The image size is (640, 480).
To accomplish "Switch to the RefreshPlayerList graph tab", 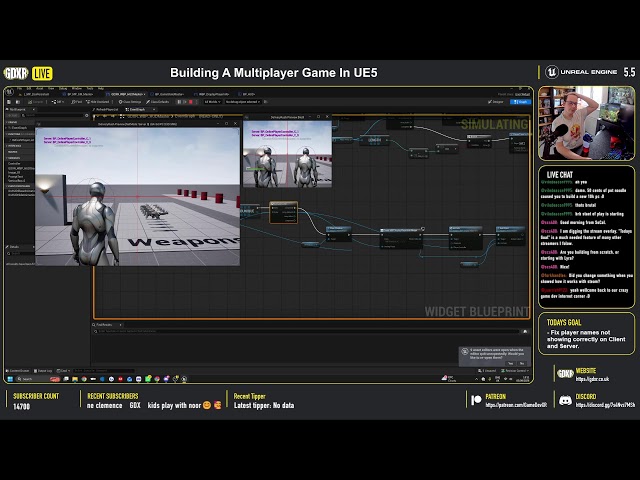I will coord(106,109).
